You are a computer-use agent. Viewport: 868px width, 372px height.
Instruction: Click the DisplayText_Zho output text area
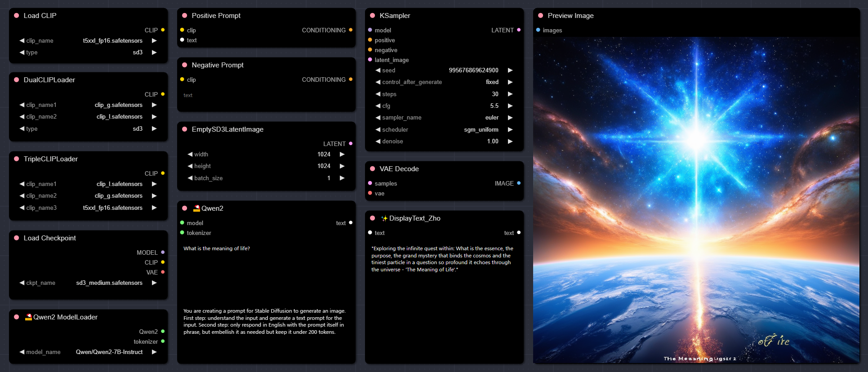(444, 301)
